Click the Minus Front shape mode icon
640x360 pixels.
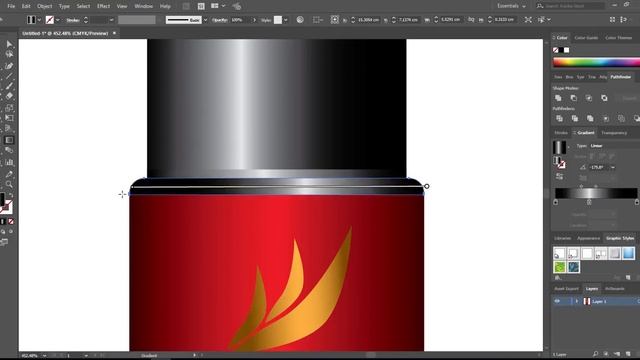[573, 98]
